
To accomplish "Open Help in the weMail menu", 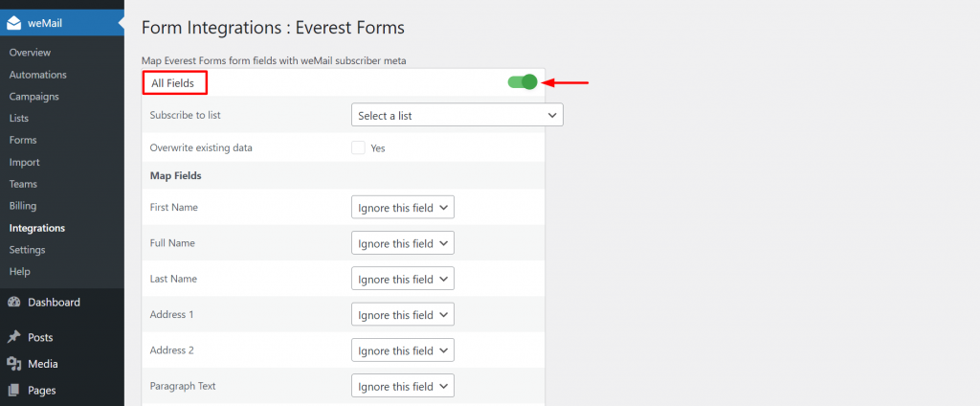I will (19, 272).
